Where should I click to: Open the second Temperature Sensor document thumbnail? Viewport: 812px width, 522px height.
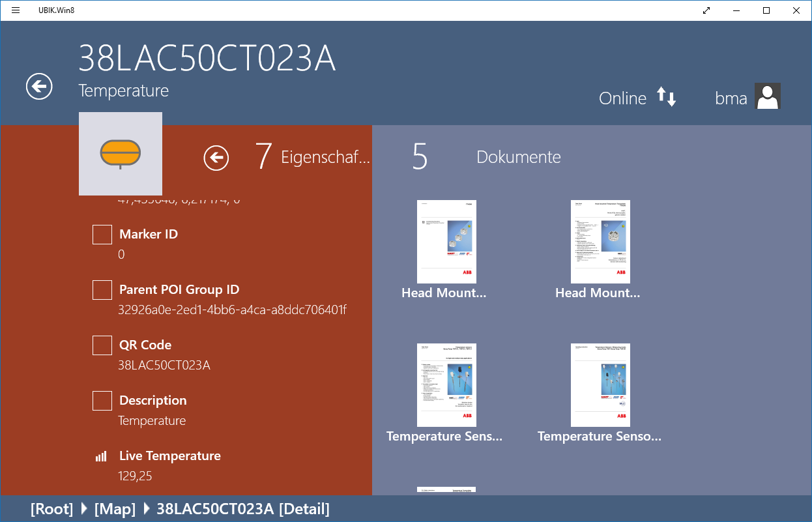coord(600,385)
